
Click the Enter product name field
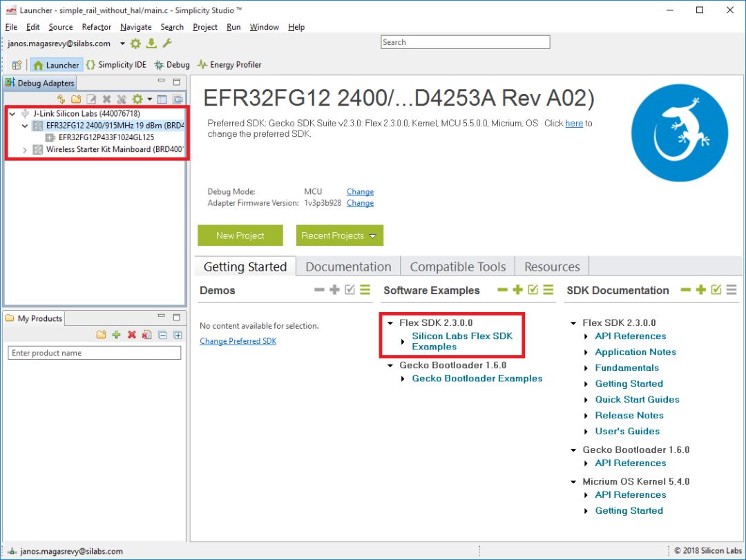click(95, 353)
